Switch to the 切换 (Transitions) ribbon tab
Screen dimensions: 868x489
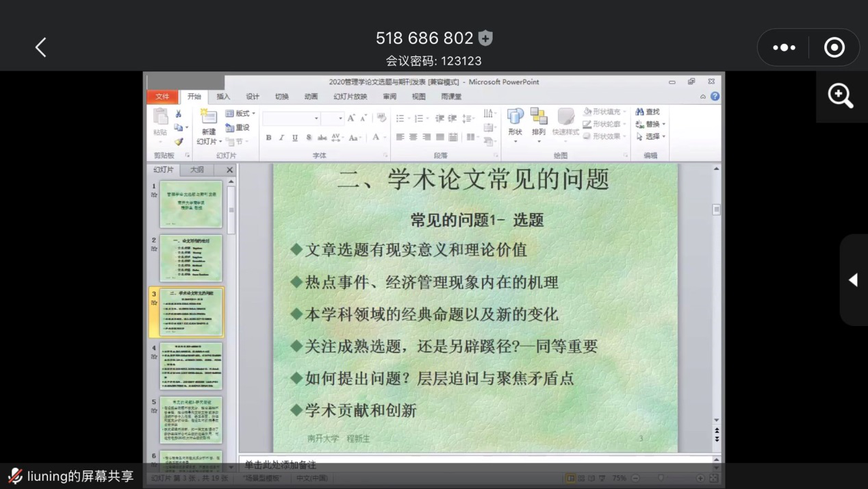(x=282, y=97)
